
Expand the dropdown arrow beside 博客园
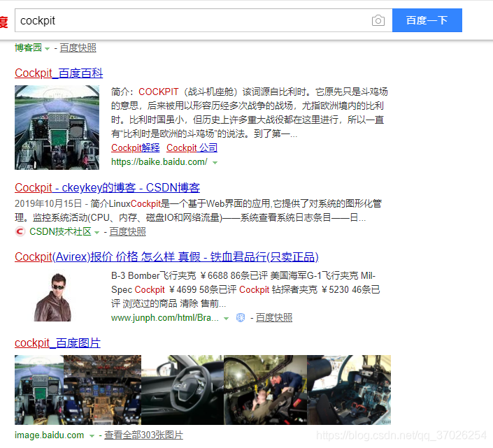click(x=47, y=49)
